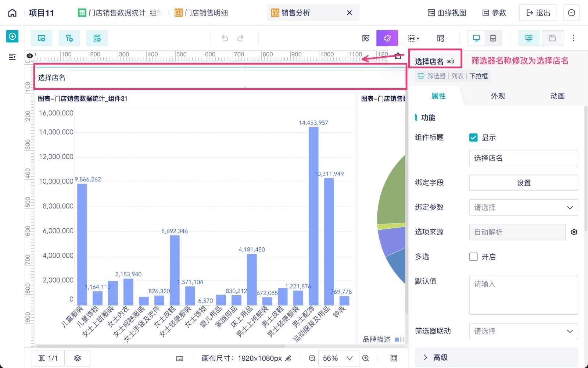Click the purple theme style icon
The width and height of the screenshot is (588, 368).
point(387,38)
